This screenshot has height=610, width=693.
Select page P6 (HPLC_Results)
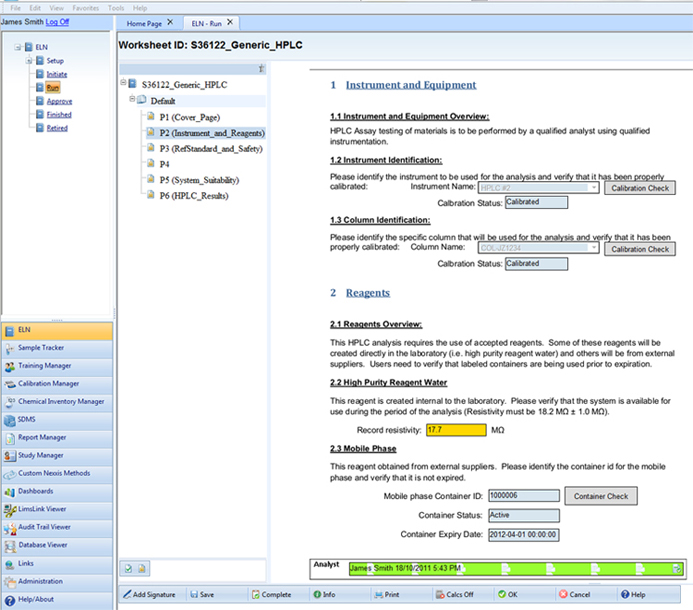tap(194, 195)
